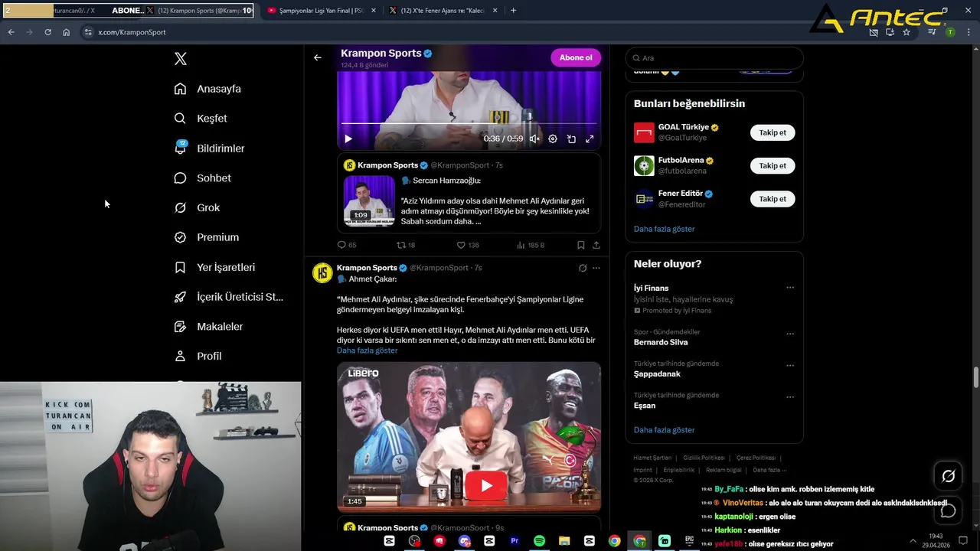
Task: Click Daha fazla göster under trends
Action: click(665, 430)
